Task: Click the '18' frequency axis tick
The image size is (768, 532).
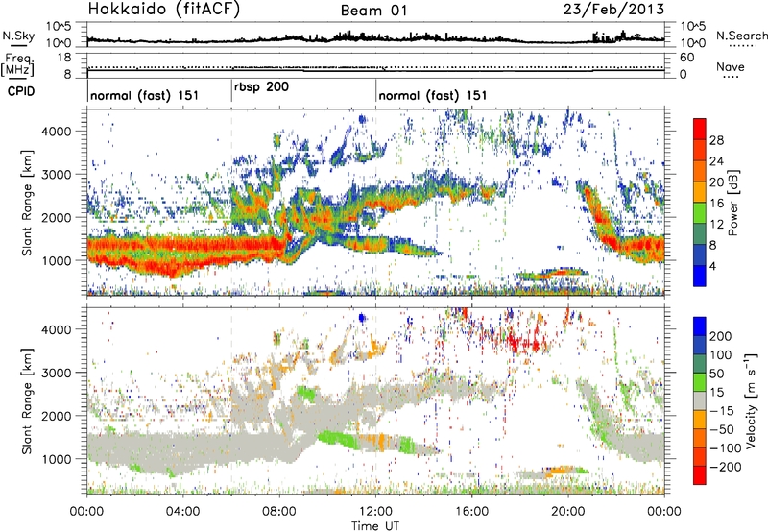Action: coord(64,58)
